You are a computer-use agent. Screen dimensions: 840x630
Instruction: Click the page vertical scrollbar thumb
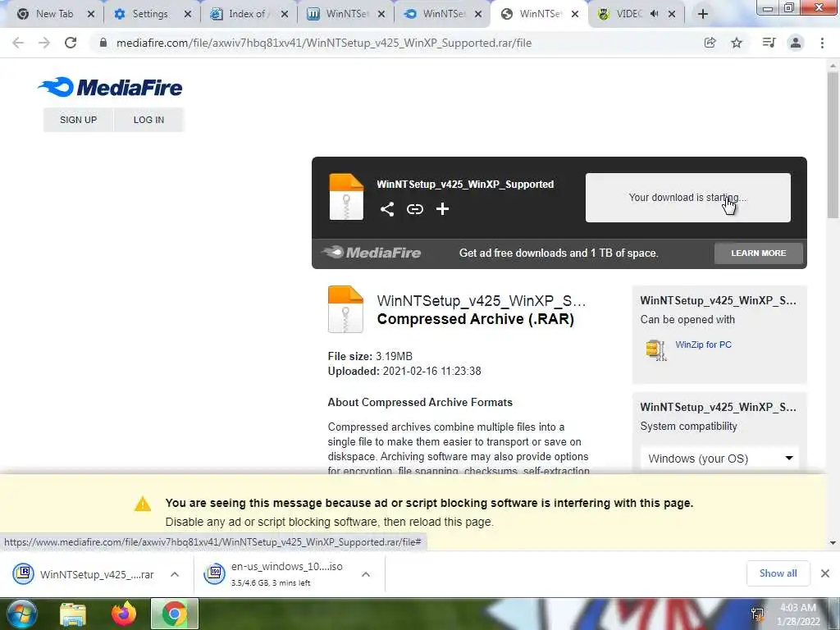(833, 144)
